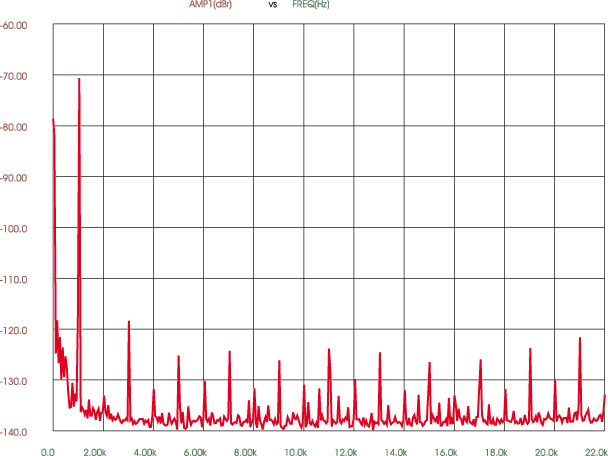This screenshot has width=608, height=456.
Task: Click the harmonic peak near 11 kHz
Action: tap(329, 350)
